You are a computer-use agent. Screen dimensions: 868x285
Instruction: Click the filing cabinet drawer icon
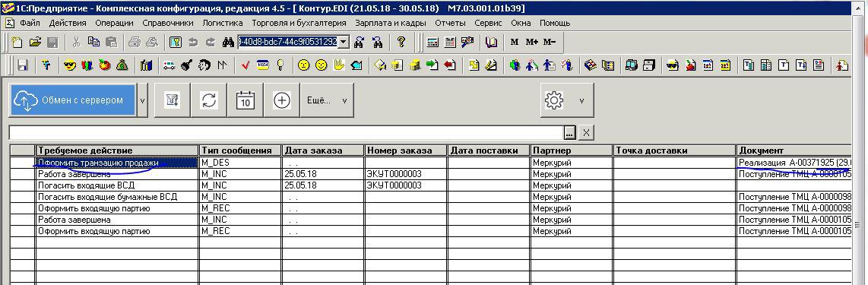tap(649, 65)
